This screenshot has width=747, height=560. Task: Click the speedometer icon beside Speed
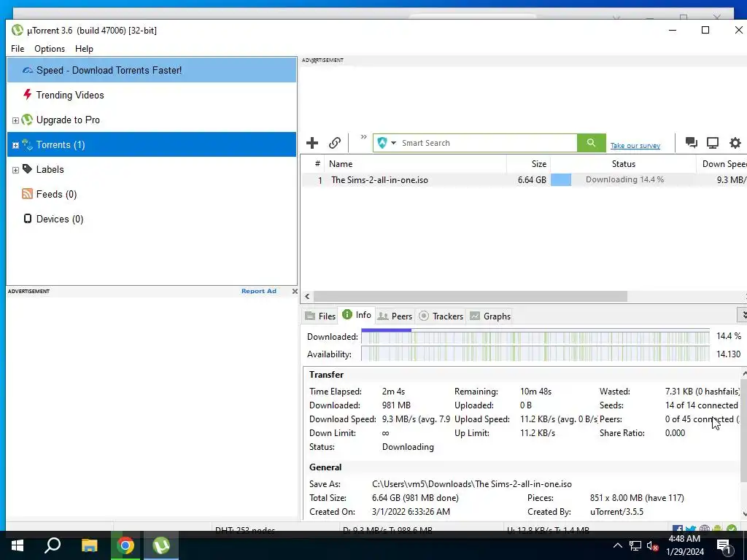[x=27, y=70]
